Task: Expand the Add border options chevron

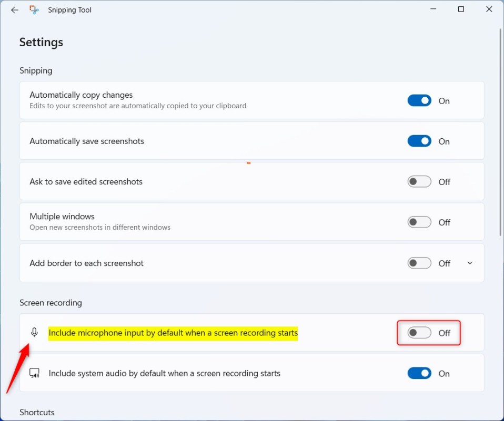Action: (x=470, y=263)
